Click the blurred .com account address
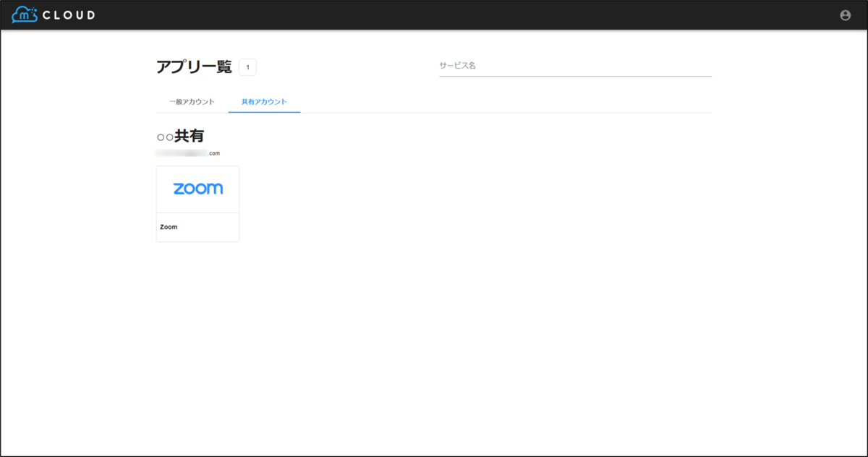 187,153
